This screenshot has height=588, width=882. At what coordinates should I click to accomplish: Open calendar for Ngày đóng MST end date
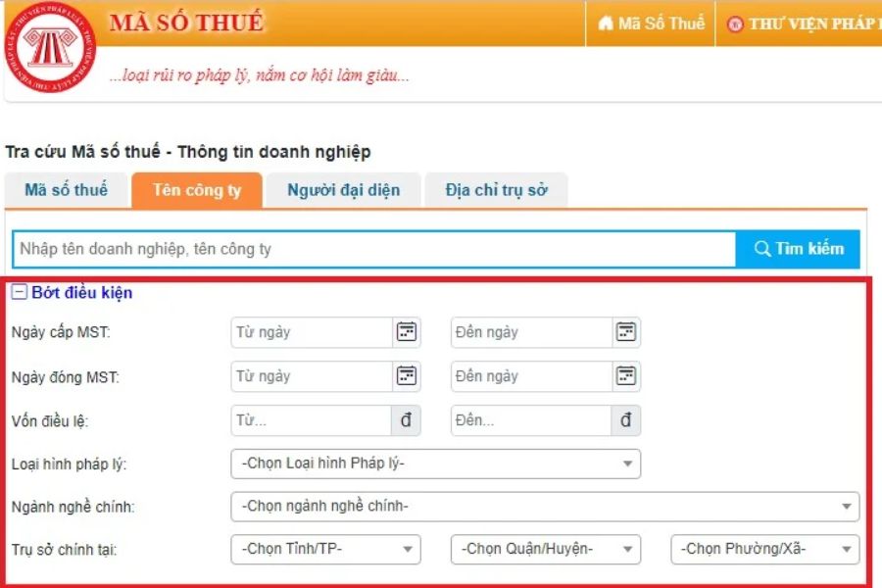(x=625, y=376)
